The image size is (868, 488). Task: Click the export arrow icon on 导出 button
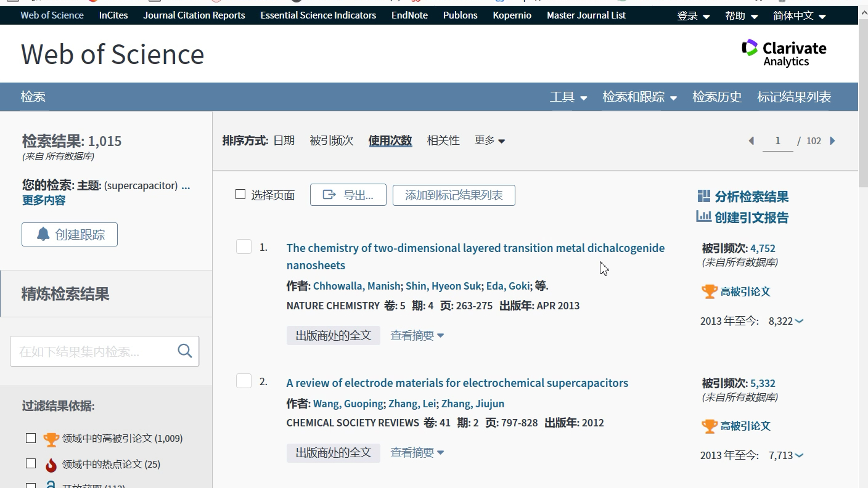[x=329, y=195]
